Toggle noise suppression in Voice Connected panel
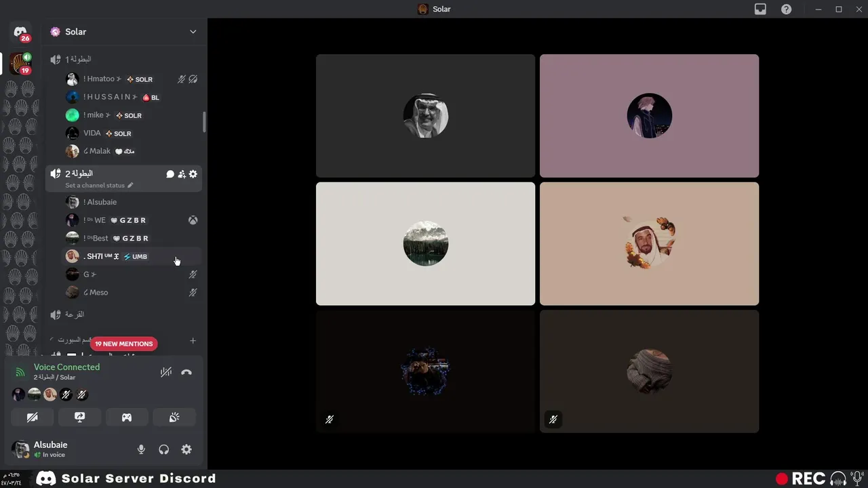The width and height of the screenshot is (868, 488). tap(165, 372)
